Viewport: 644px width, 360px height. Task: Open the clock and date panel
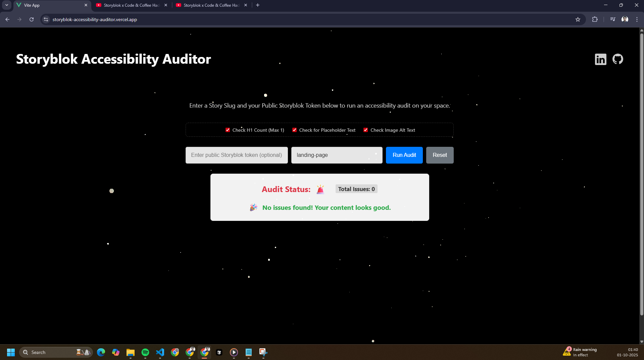pos(627,352)
